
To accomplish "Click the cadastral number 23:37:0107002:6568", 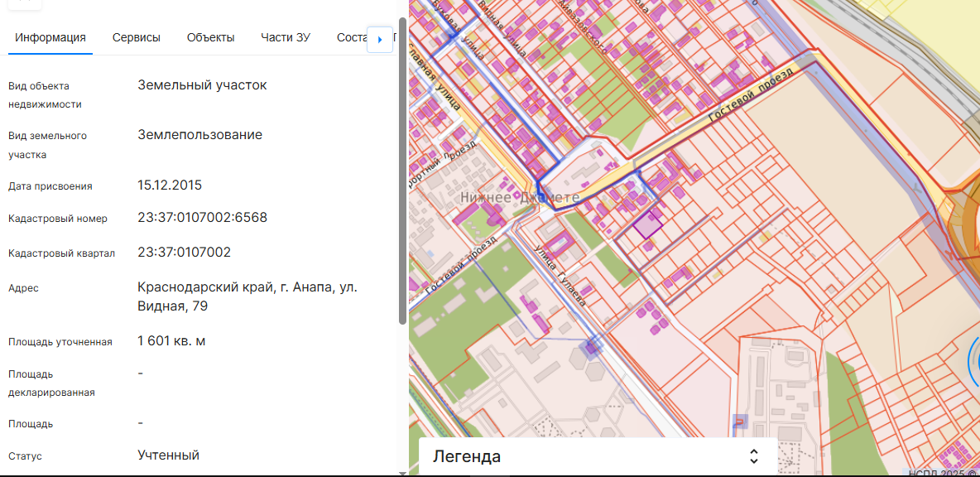I will point(202,218).
